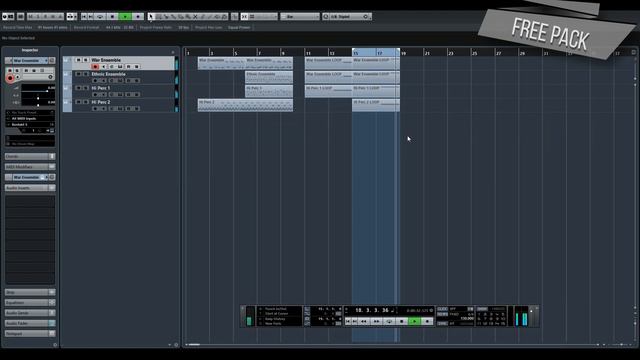Click the large record-enable button in Inspector

[10, 78]
